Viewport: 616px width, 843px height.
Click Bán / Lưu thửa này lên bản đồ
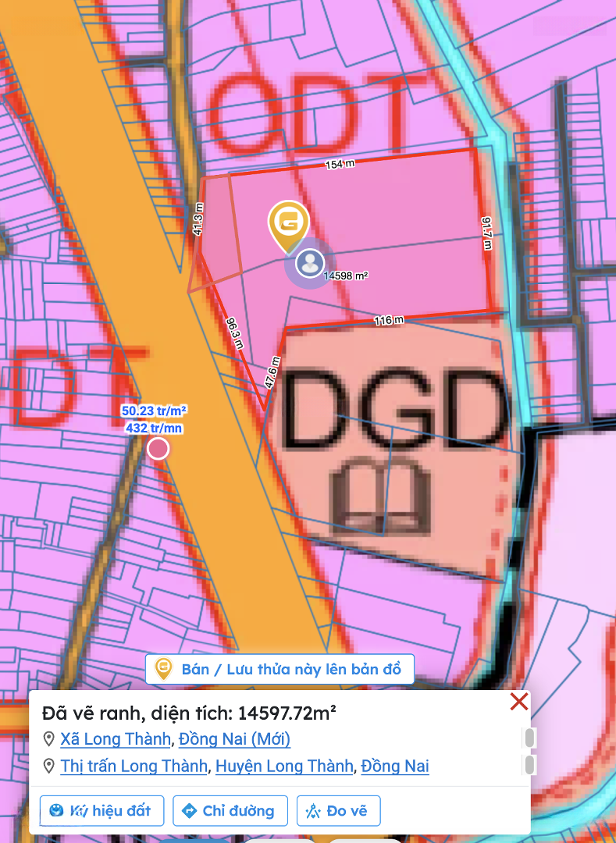[280, 670]
